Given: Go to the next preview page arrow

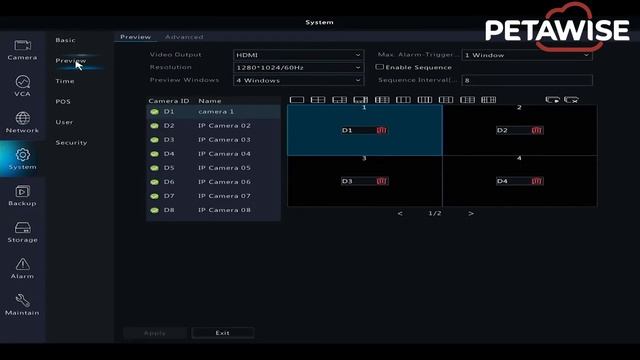Looking at the screenshot, I should [x=471, y=213].
